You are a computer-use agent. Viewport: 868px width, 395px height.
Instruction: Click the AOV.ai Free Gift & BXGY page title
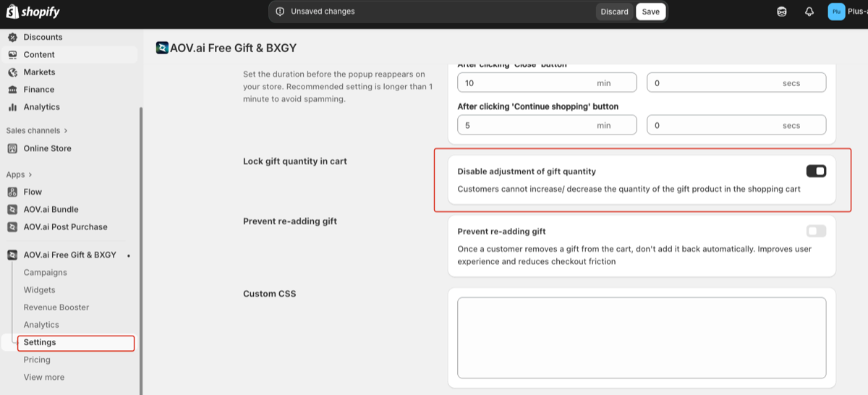(233, 48)
